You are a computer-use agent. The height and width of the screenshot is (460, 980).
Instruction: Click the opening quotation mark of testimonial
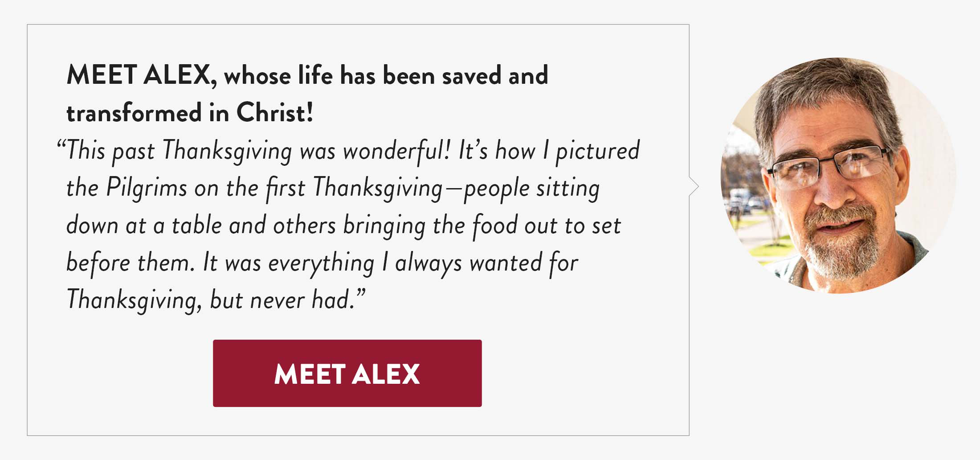(x=61, y=145)
